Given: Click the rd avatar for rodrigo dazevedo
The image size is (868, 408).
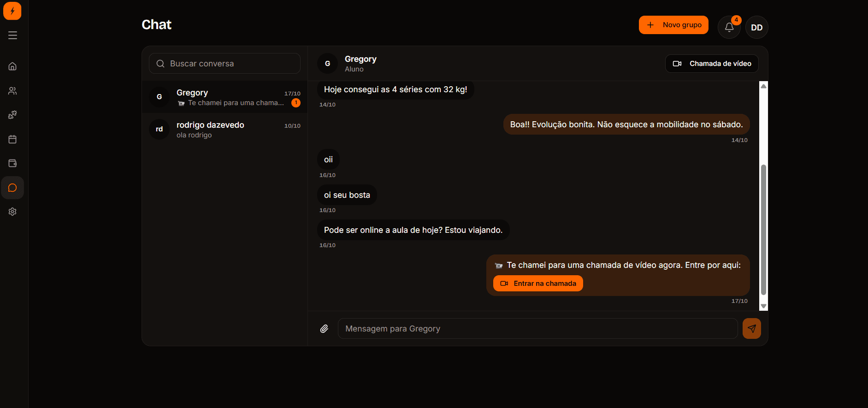Looking at the screenshot, I should point(159,129).
